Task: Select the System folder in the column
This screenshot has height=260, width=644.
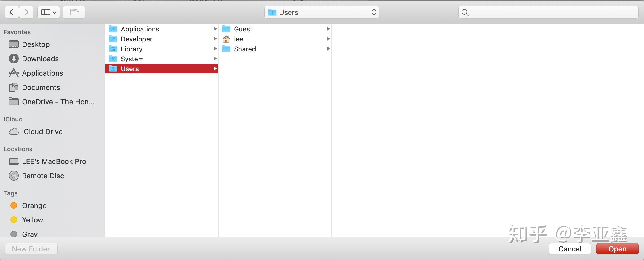Action: click(x=132, y=59)
